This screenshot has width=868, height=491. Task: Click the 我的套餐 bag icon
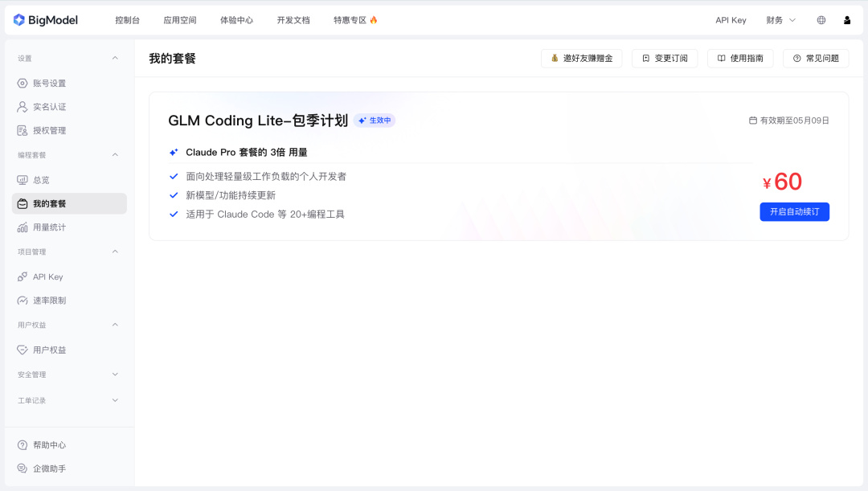pyautogui.click(x=23, y=203)
